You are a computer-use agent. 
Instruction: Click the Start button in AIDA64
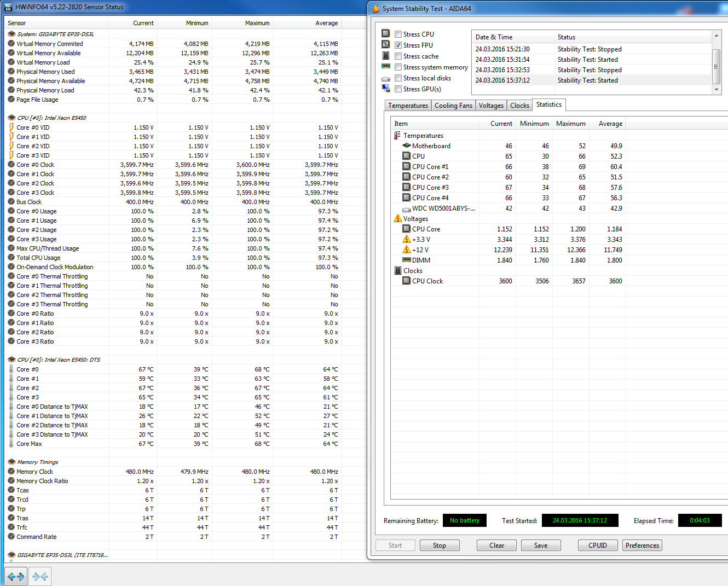click(395, 546)
